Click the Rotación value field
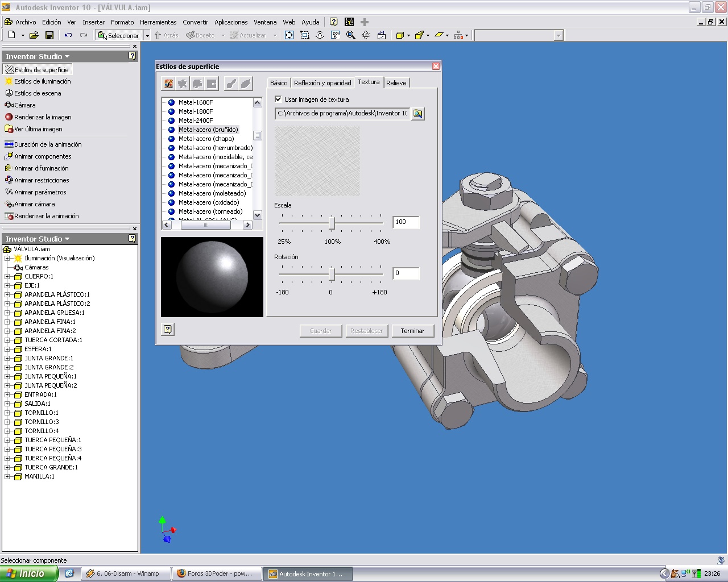The image size is (728, 582). point(406,273)
